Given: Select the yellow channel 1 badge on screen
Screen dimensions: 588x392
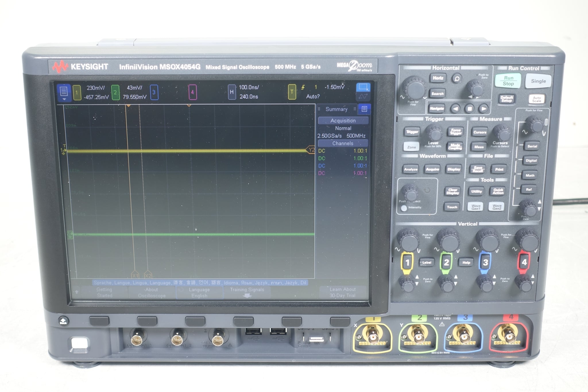Looking at the screenshot, I should coord(77,93).
